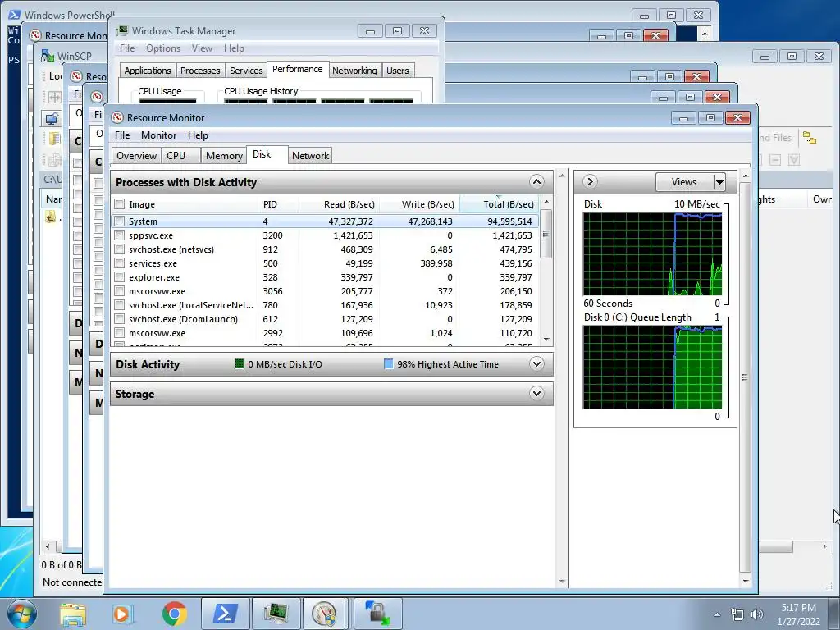Click the Task Manager title bar icon
The width and height of the screenshot is (840, 630).
click(123, 31)
